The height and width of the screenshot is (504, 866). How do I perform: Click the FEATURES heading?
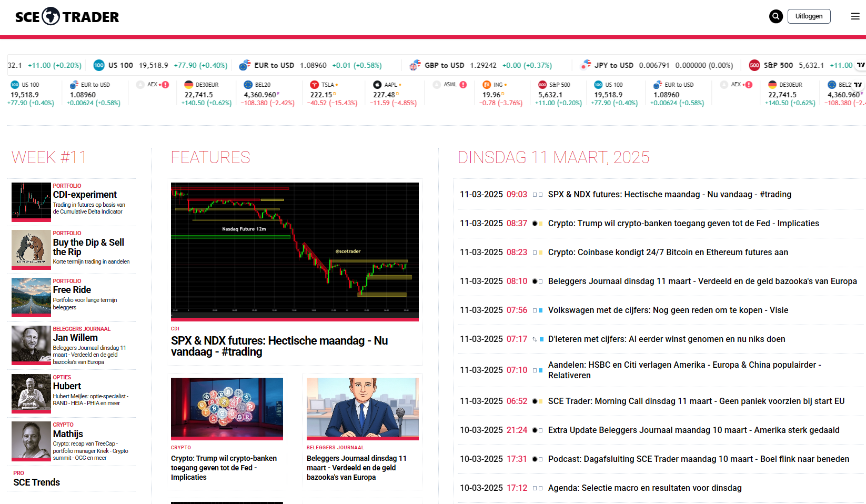[x=210, y=157]
